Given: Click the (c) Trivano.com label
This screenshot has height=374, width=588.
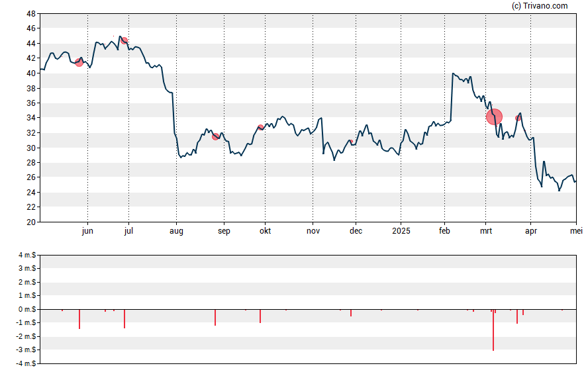Looking at the screenshot, I should [540, 5].
